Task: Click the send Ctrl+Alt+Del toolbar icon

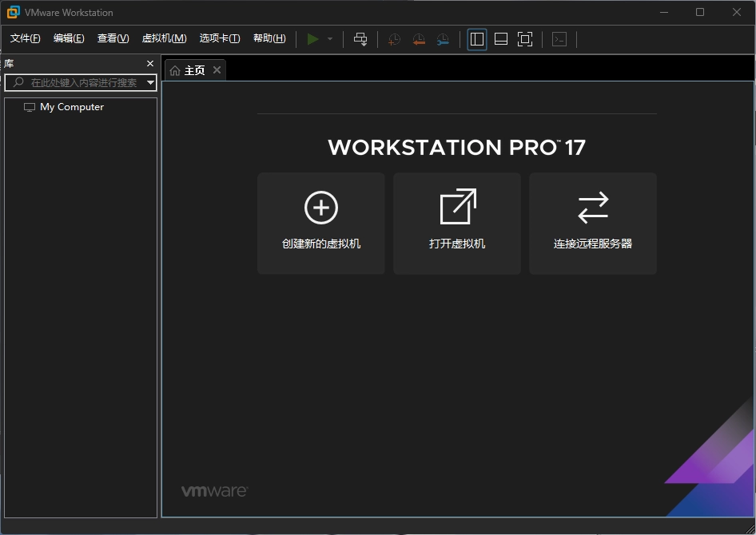Action: 360,39
